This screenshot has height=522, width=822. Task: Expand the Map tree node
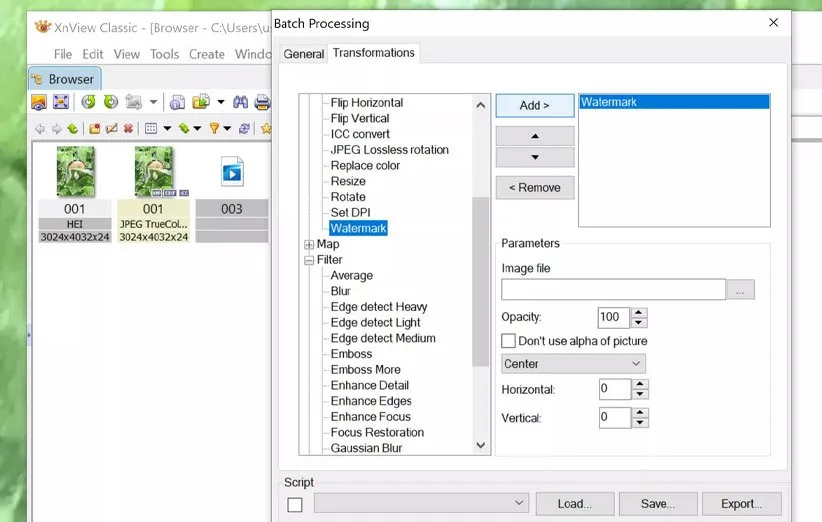[x=309, y=244]
